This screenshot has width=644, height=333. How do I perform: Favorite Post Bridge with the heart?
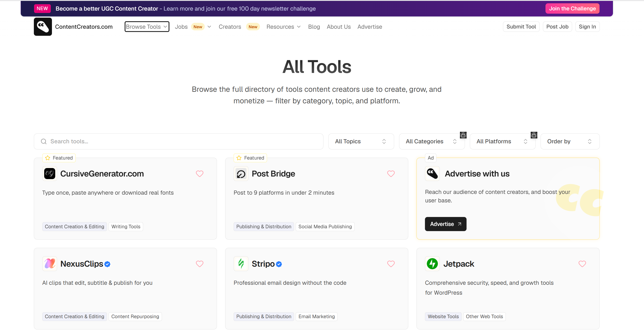pyautogui.click(x=391, y=173)
